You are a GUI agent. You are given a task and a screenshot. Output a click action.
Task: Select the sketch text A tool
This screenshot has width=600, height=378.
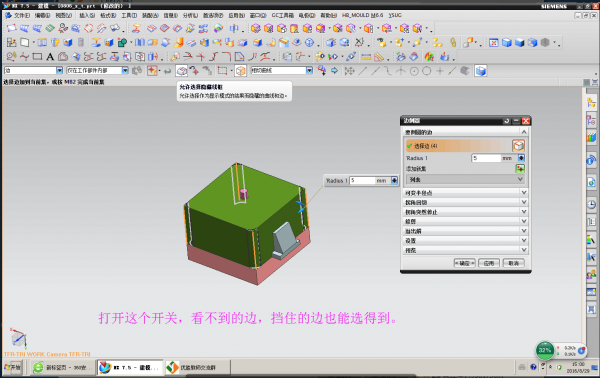click(50, 57)
